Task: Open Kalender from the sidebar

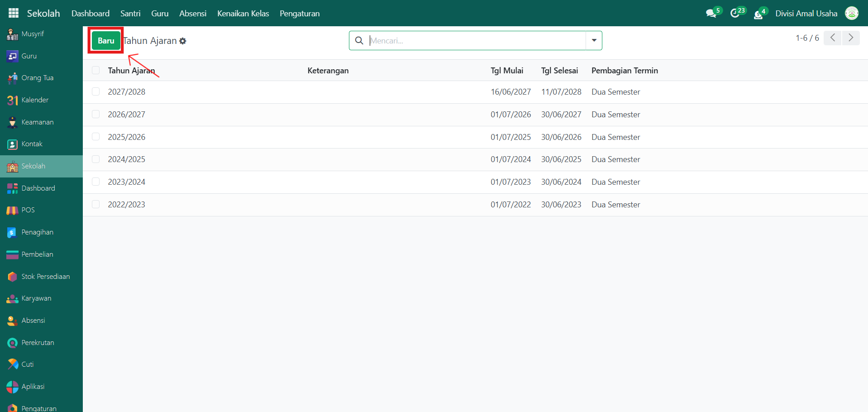Action: click(34, 100)
